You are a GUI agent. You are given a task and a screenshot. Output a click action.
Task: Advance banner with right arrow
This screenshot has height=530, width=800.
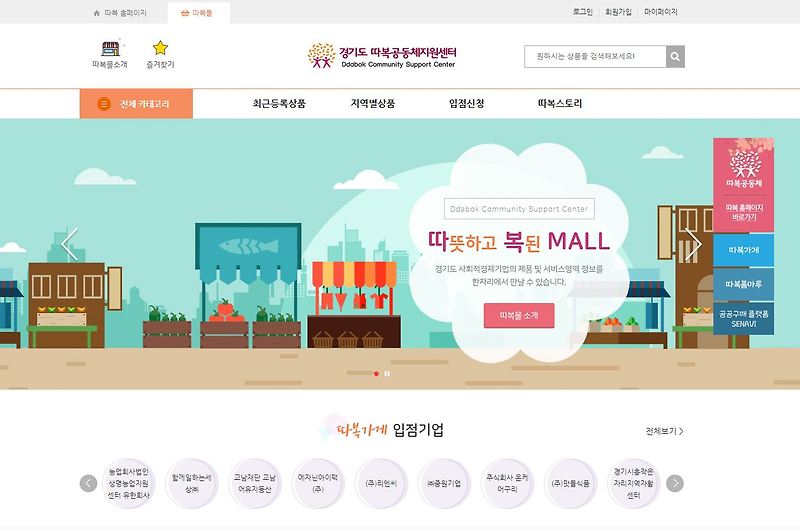click(693, 244)
